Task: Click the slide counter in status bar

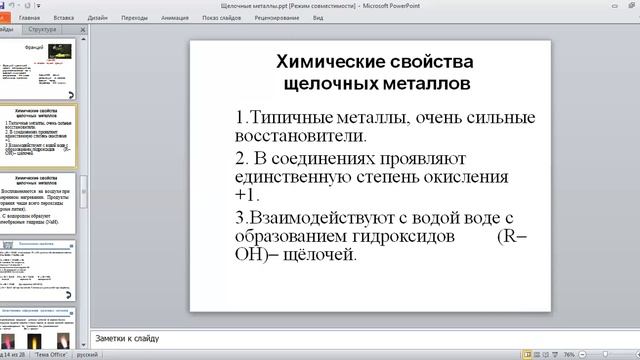Action: click(x=13, y=355)
